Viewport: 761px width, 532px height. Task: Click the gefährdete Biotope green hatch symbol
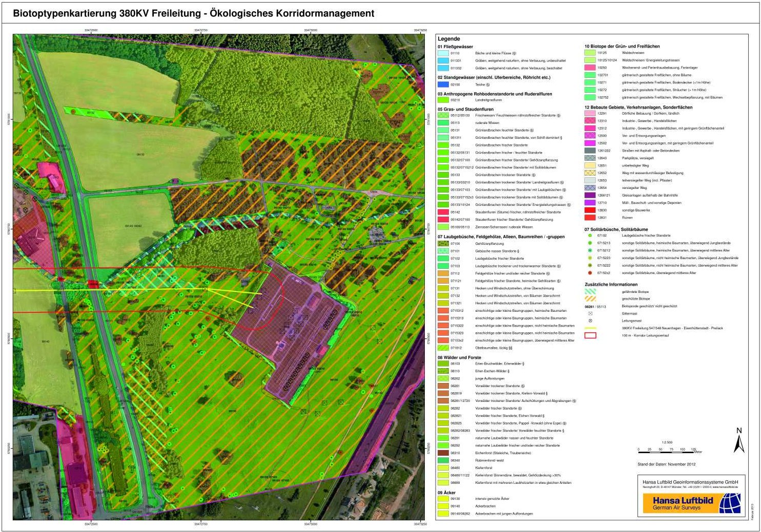tap(590, 291)
